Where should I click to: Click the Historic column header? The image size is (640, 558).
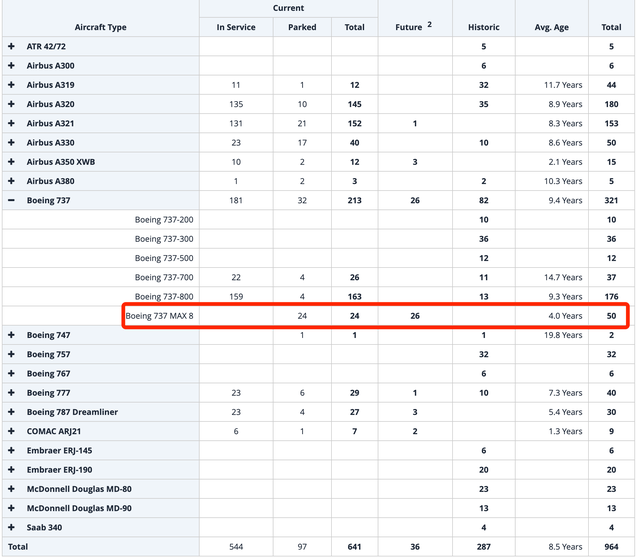pos(483,27)
